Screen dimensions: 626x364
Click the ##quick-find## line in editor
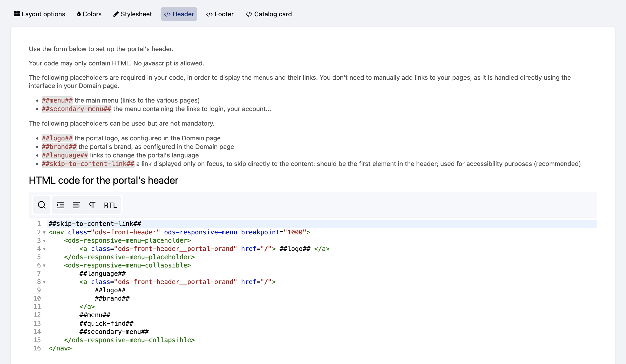point(106,323)
